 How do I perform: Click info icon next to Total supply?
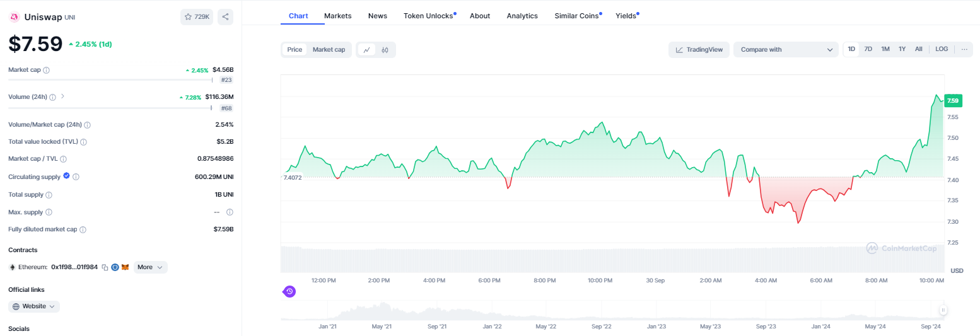click(x=49, y=195)
